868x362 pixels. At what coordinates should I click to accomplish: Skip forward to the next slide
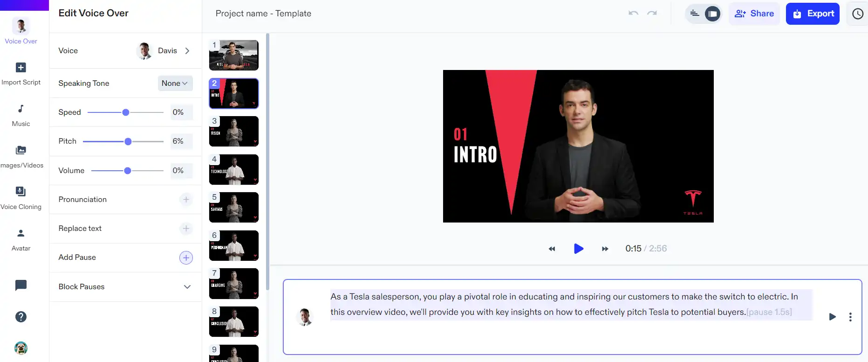(605, 249)
